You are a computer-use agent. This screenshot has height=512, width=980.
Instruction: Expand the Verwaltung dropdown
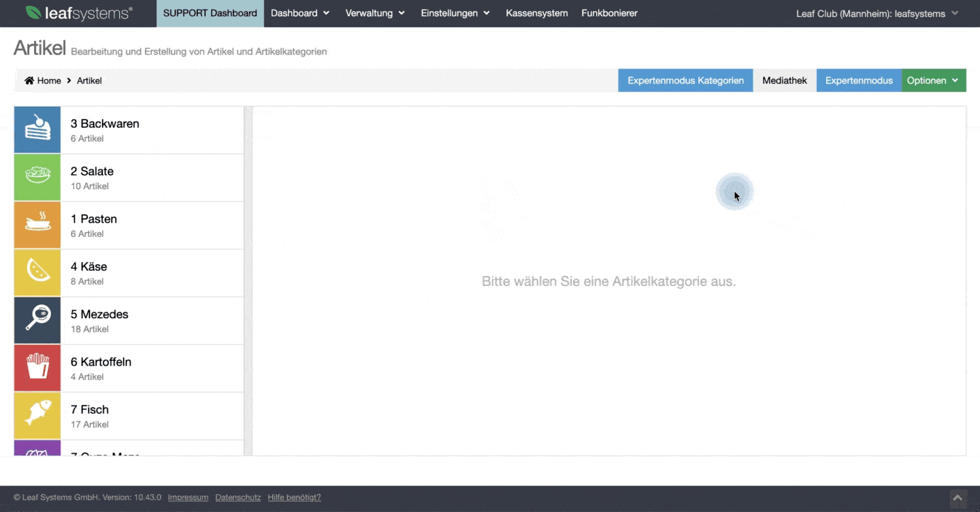(374, 13)
